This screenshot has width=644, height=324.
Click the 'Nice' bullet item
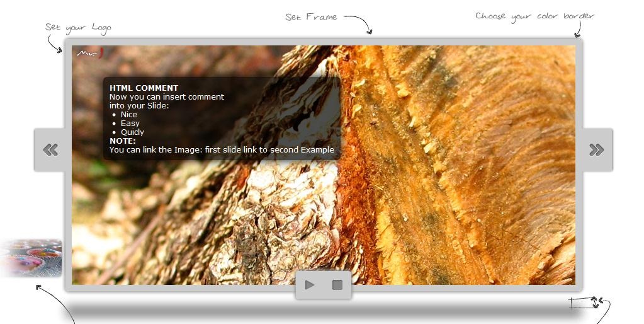tap(129, 114)
